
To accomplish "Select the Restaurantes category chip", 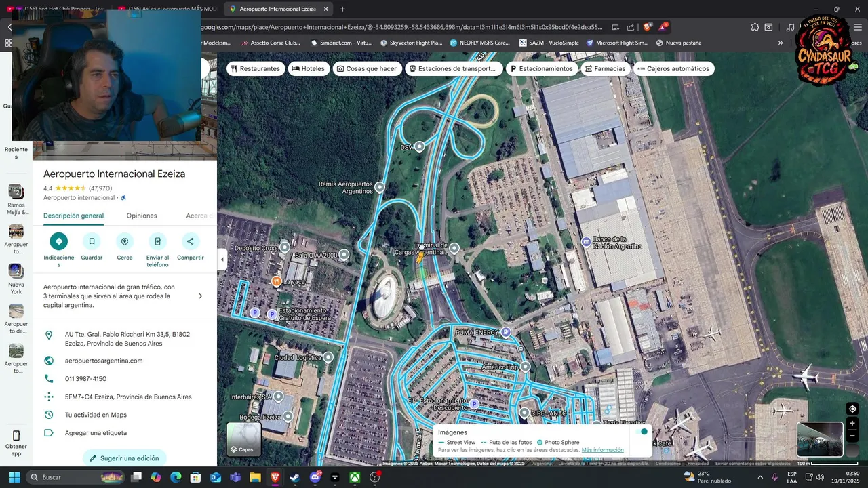I will pos(255,68).
